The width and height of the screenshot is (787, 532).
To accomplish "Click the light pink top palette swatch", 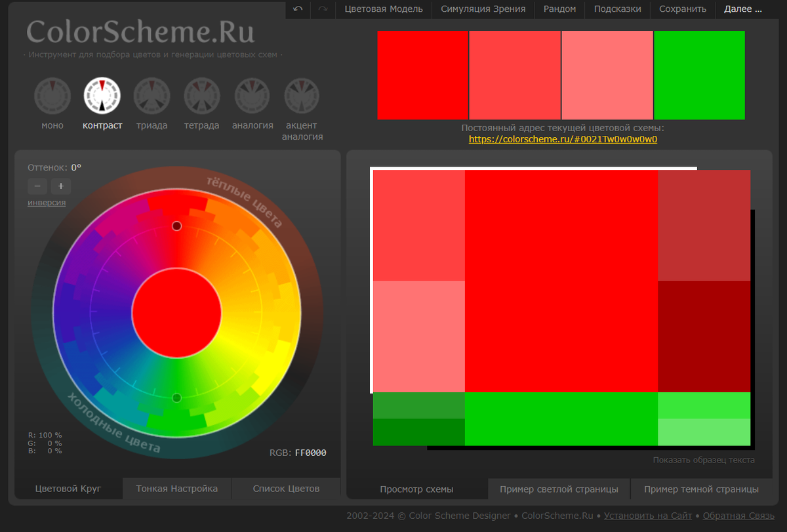I will (607, 75).
